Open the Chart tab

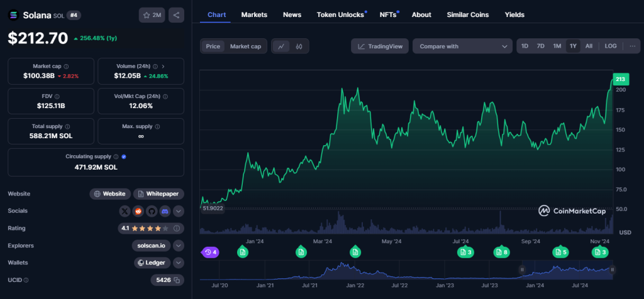[216, 15]
